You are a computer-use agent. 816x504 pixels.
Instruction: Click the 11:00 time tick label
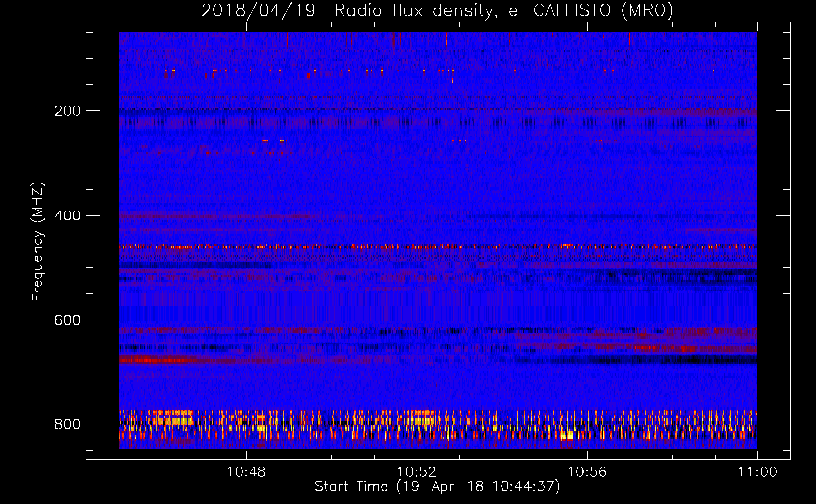click(x=757, y=472)
